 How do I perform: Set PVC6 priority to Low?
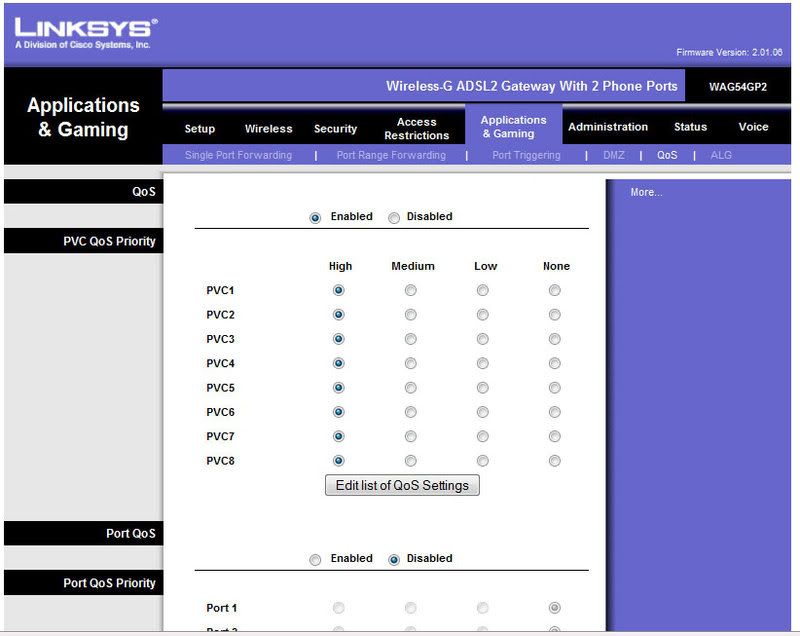tap(482, 412)
